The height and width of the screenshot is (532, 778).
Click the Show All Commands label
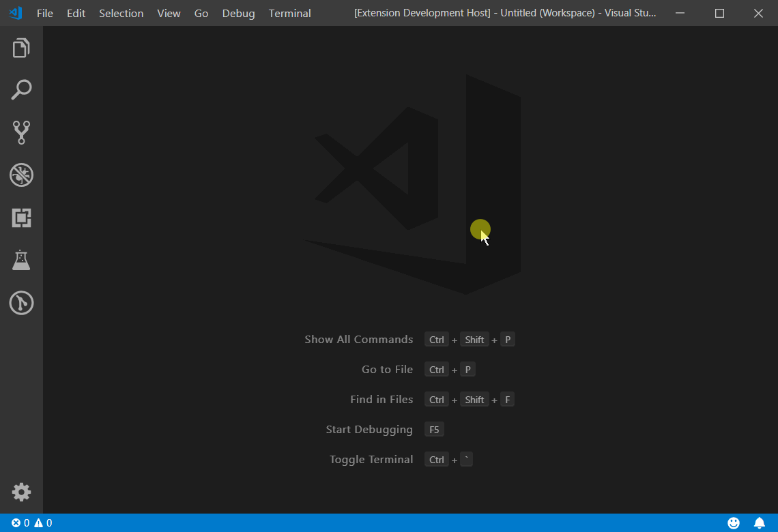pos(359,339)
